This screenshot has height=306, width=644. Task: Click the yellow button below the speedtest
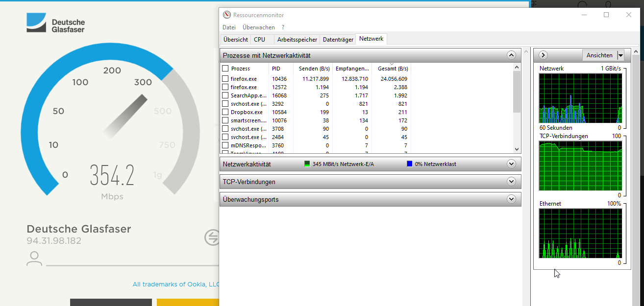click(x=188, y=302)
